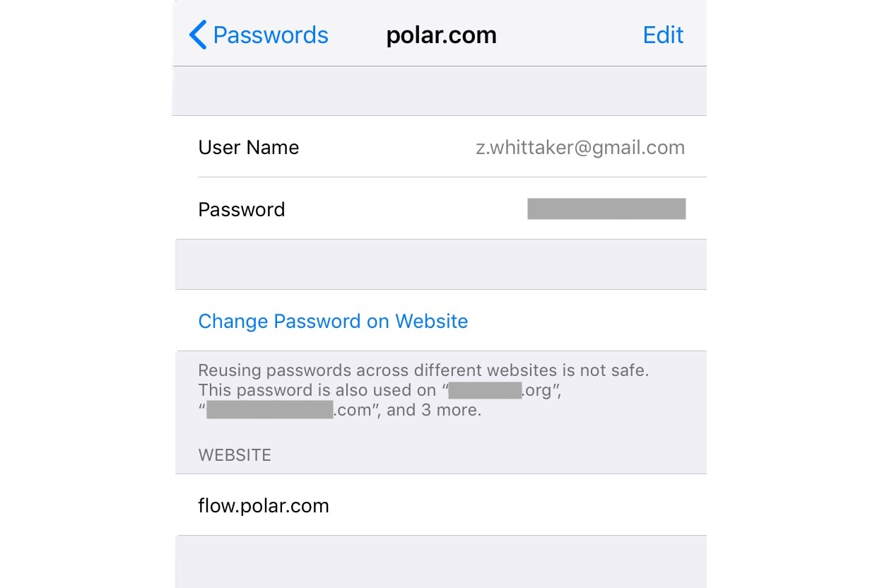Tap the redacted .com domain name
Image resolution: width=882 pixels, height=588 pixels.
point(269,410)
